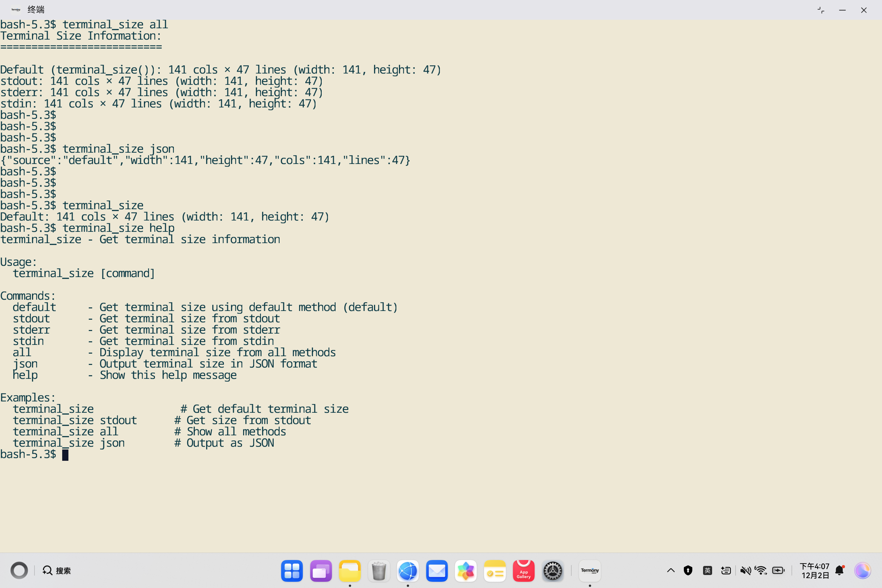882x588 pixels.
Task: Open the yellow Notes reminder app
Action: tap(495, 570)
